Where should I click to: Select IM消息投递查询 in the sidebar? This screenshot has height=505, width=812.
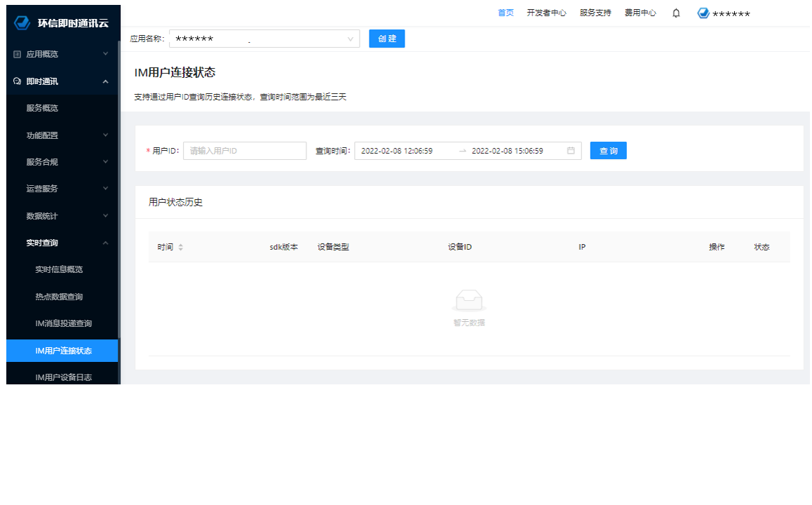point(62,323)
